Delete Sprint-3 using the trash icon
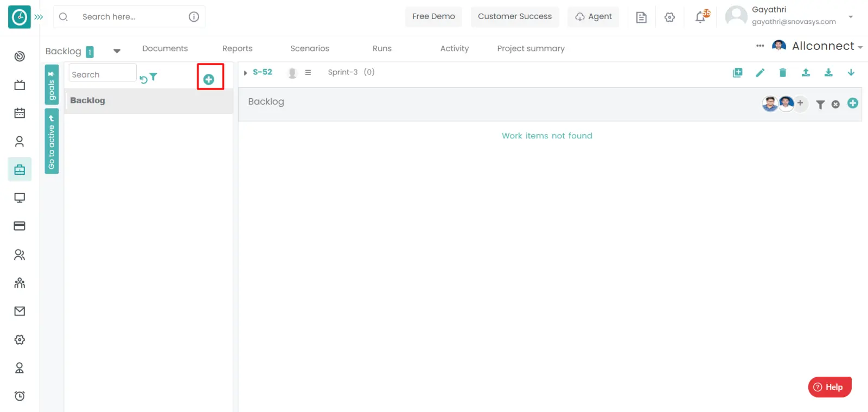 point(782,73)
